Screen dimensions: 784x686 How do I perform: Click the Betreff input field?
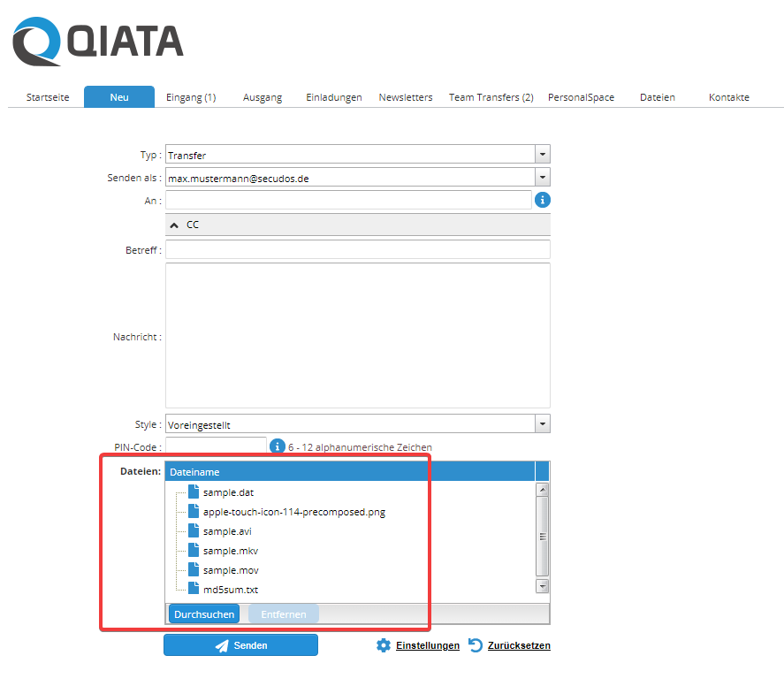[357, 250]
